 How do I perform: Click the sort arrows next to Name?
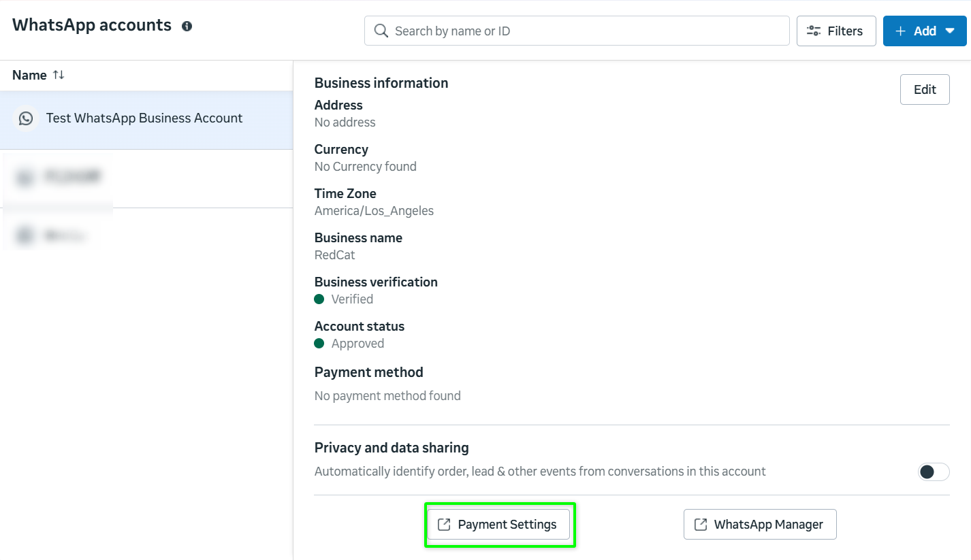pos(59,75)
